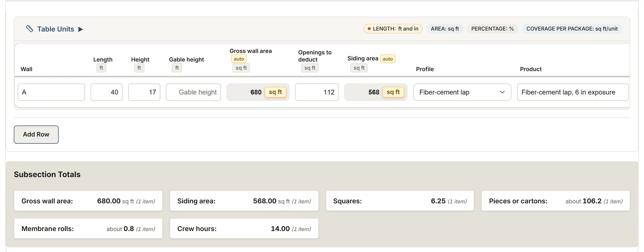
Task: Click the sq ft tag under Openings to deduct
Action: point(310,68)
